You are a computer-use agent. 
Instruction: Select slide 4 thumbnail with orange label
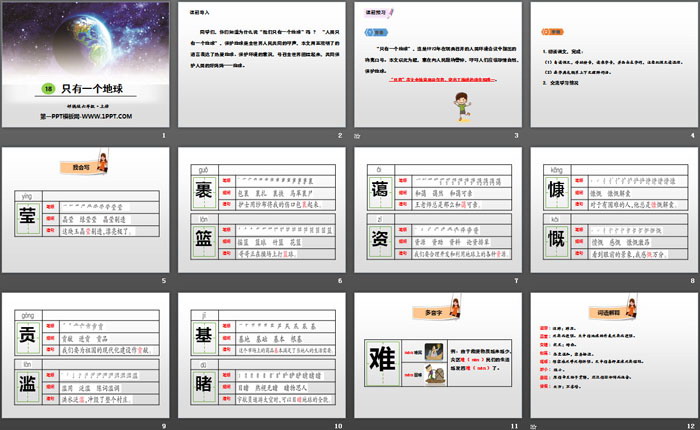[614, 64]
